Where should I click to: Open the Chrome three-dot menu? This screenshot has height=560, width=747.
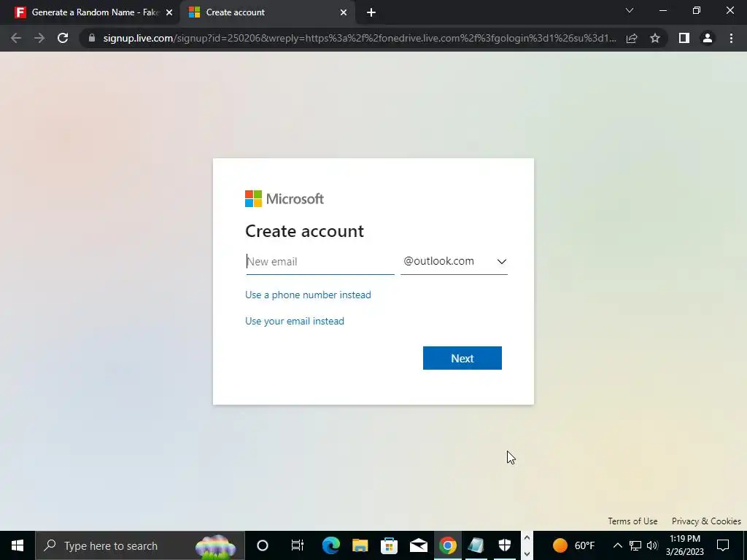(x=731, y=38)
